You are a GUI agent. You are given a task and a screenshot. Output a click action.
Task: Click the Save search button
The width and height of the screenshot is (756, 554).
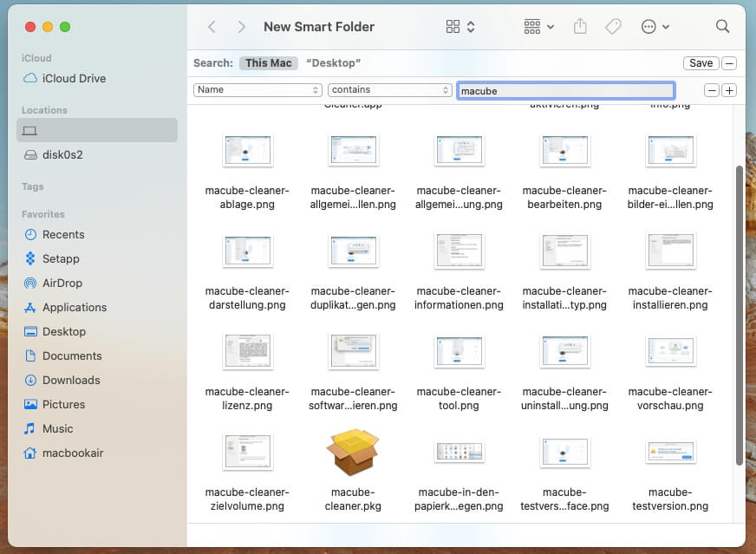(x=701, y=63)
